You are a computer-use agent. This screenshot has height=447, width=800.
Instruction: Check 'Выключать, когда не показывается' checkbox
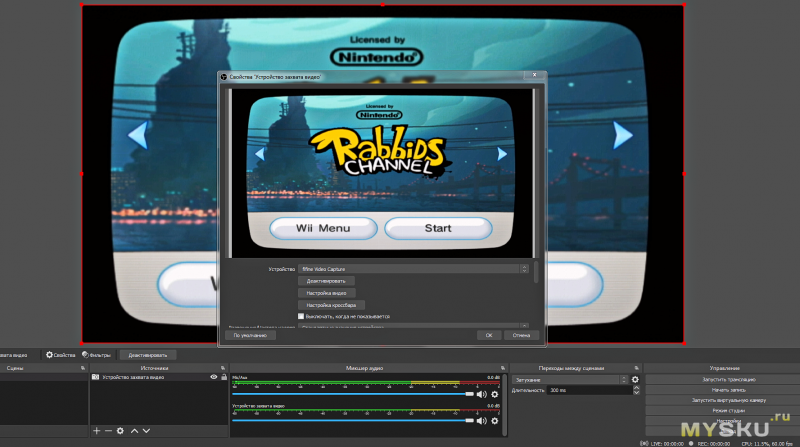301,316
